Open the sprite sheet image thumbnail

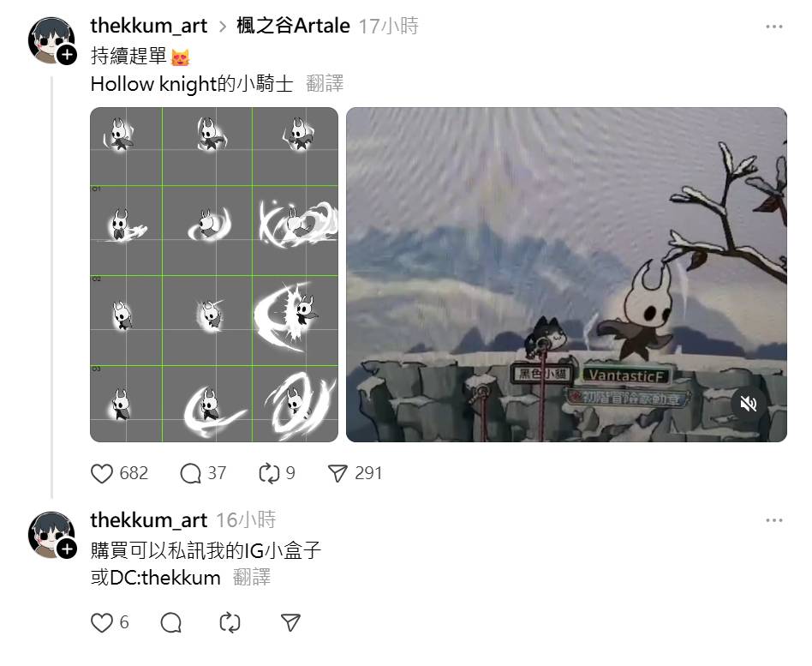click(214, 274)
